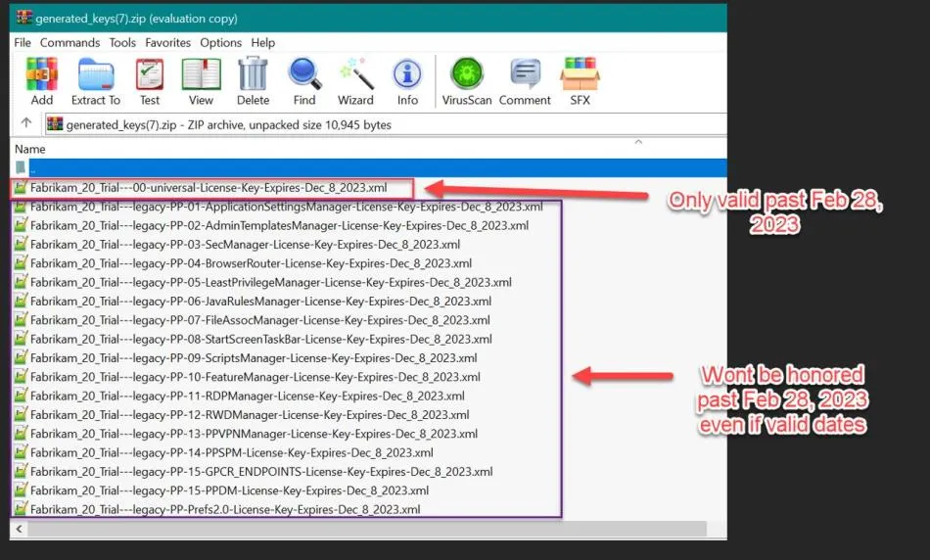Open the Favorites menu
The image size is (930, 560).
pyautogui.click(x=167, y=43)
